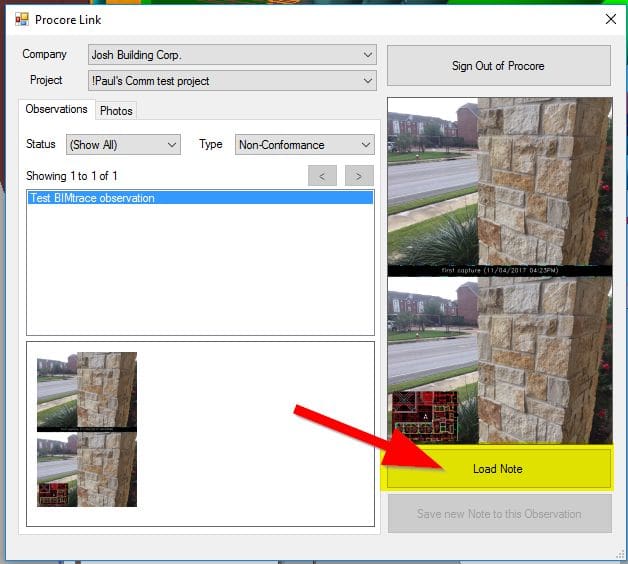Switch to the Photos tab
628x564 pixels.
[x=116, y=111]
